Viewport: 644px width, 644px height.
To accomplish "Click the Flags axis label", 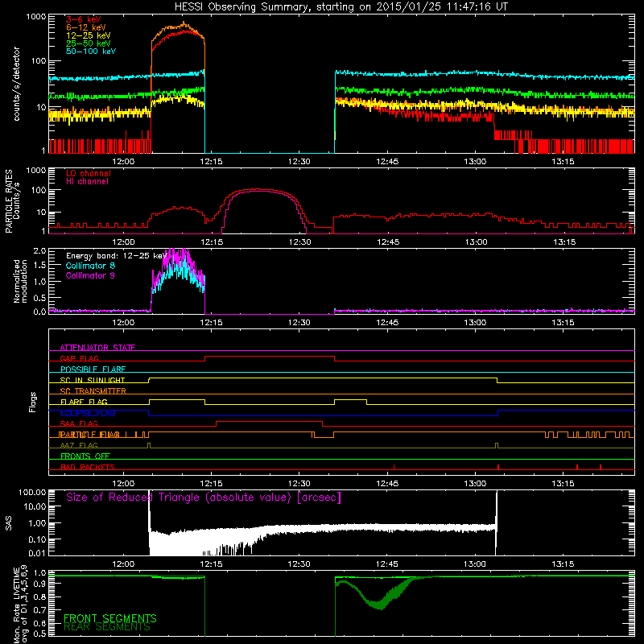I will click(x=32, y=402).
